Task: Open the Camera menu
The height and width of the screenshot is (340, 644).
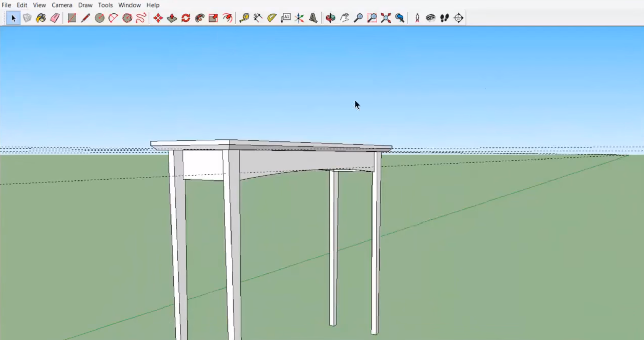Action: click(62, 5)
